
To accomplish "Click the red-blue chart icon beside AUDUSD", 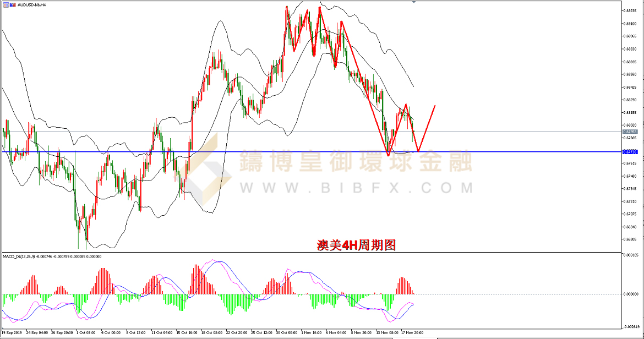I will click(x=12, y=4).
